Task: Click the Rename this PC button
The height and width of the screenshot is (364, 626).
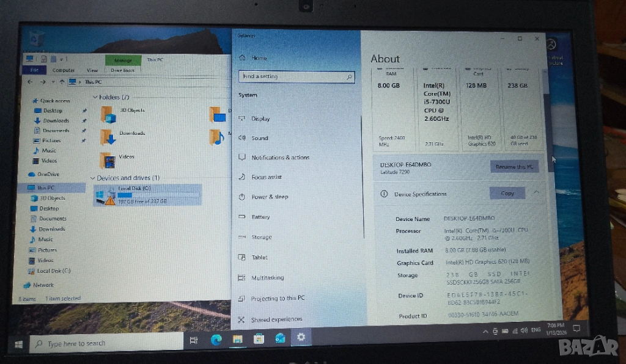Action: pos(514,166)
